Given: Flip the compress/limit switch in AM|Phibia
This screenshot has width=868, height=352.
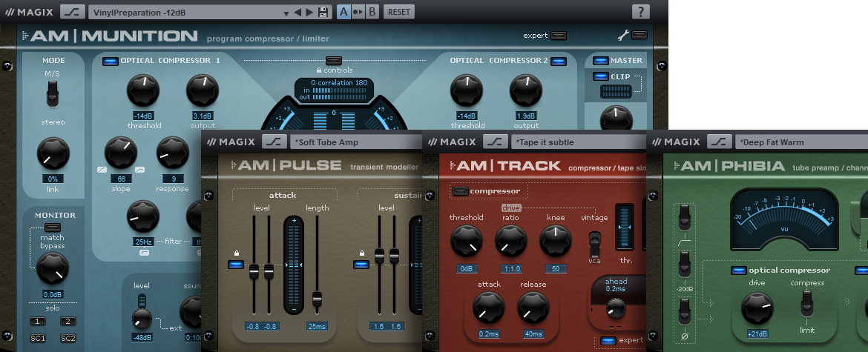Looking at the screenshot, I should (806, 303).
